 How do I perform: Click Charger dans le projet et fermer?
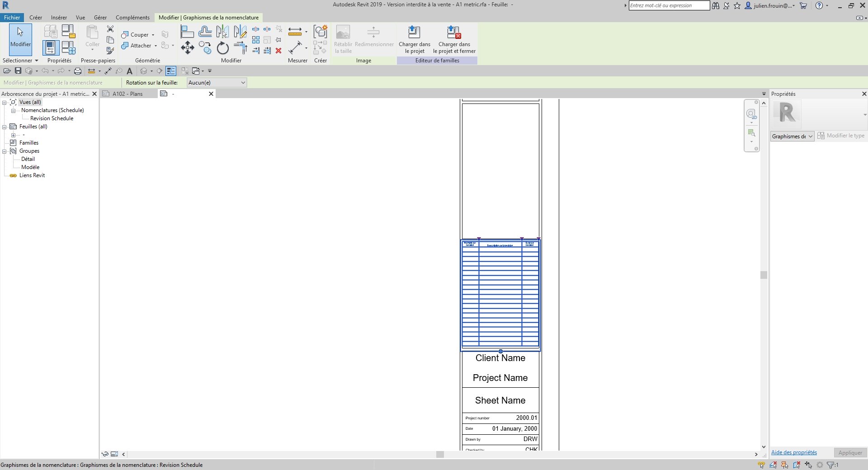[x=454, y=33]
